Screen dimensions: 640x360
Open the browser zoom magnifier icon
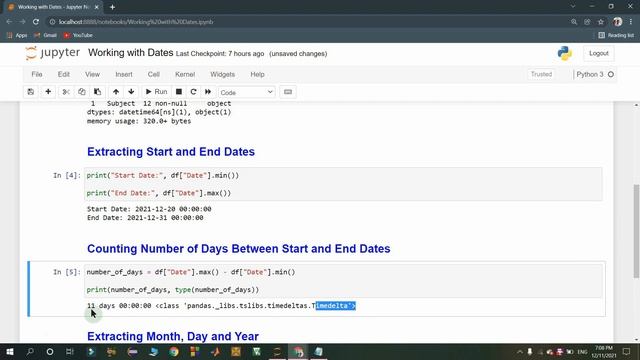tap(574, 22)
